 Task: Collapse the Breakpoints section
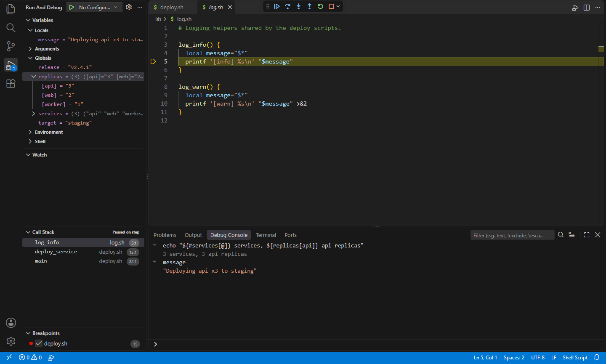click(x=28, y=333)
